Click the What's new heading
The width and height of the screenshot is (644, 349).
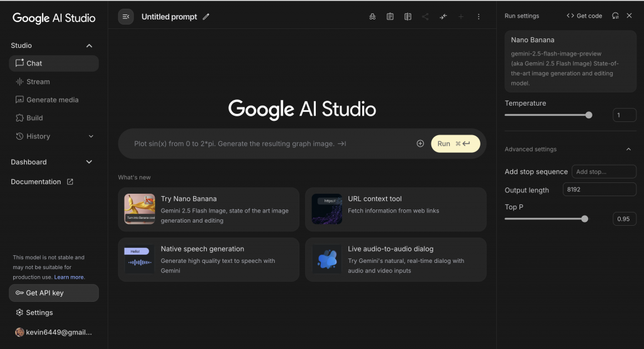pyautogui.click(x=135, y=177)
